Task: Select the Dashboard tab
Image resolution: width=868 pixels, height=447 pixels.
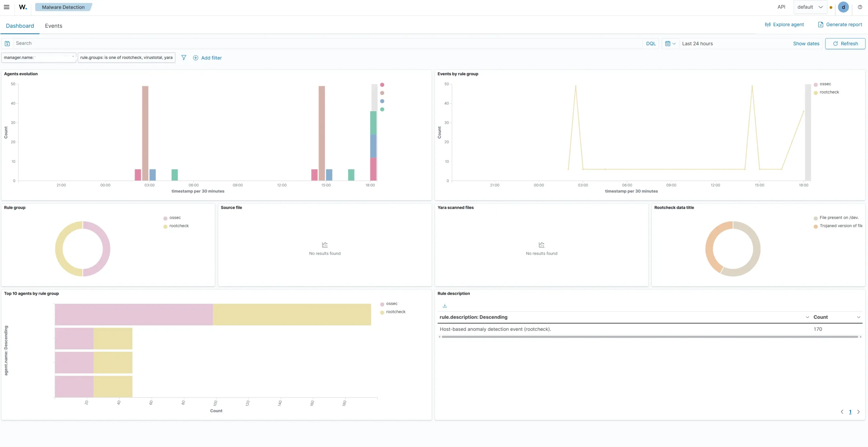Action: [20, 26]
